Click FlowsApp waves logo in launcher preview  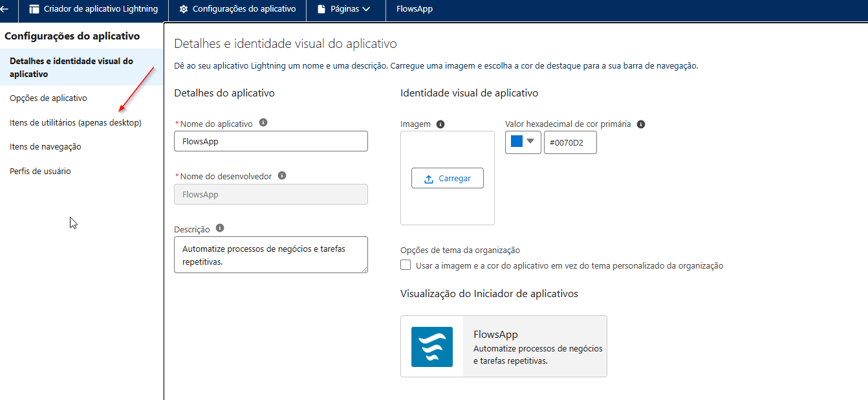coord(432,347)
